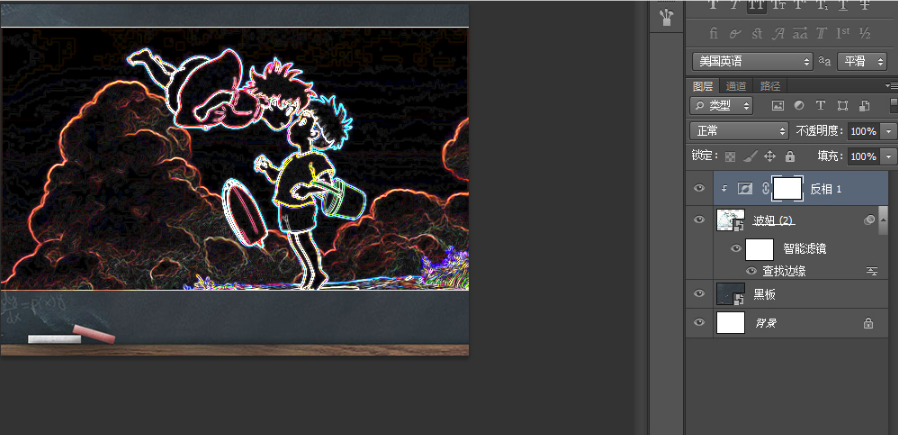
Task: Toggle lock position
Action: point(770,156)
